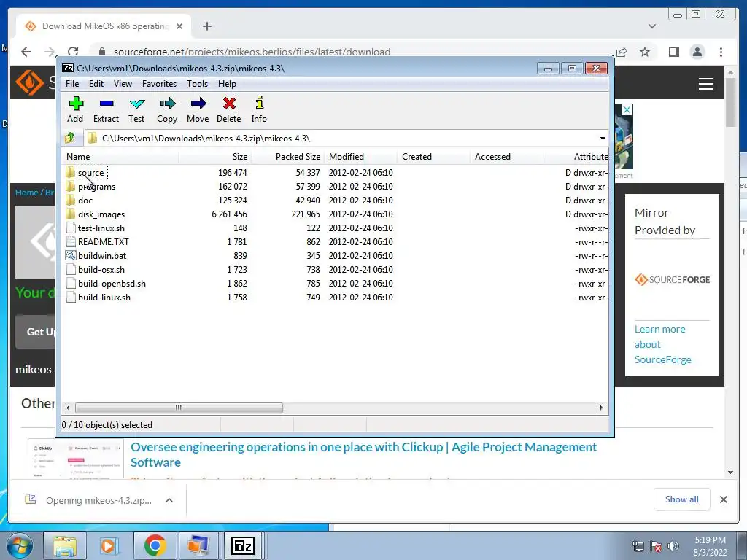Screen dimensions: 747x560
Task: Toggle the Chrome side panel
Action: tap(673, 52)
